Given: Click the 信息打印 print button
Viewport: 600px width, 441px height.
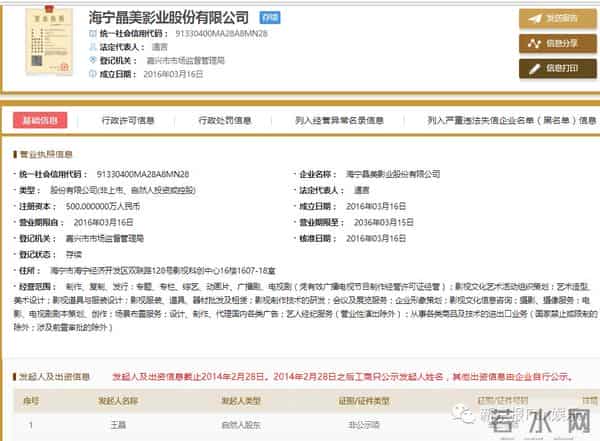Looking at the screenshot, I should [x=558, y=69].
